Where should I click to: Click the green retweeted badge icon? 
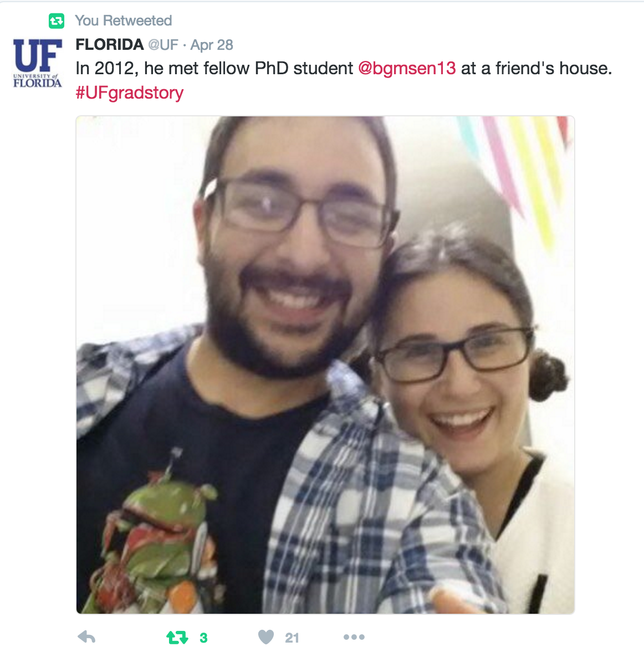pyautogui.click(x=56, y=20)
